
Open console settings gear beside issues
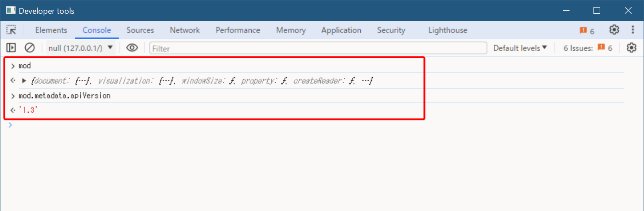pos(632,48)
